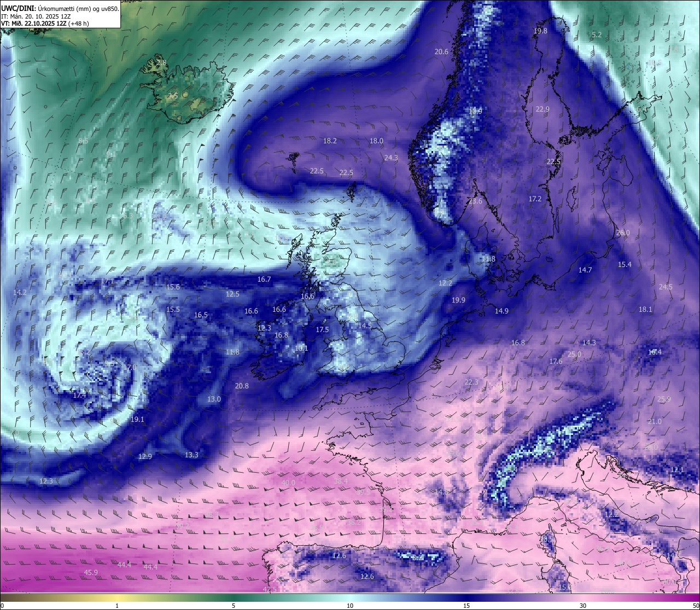Image resolution: width=700 pixels, height=610 pixels.
Task: Click the 20.6 value off northern Norway
Action: click(441, 51)
